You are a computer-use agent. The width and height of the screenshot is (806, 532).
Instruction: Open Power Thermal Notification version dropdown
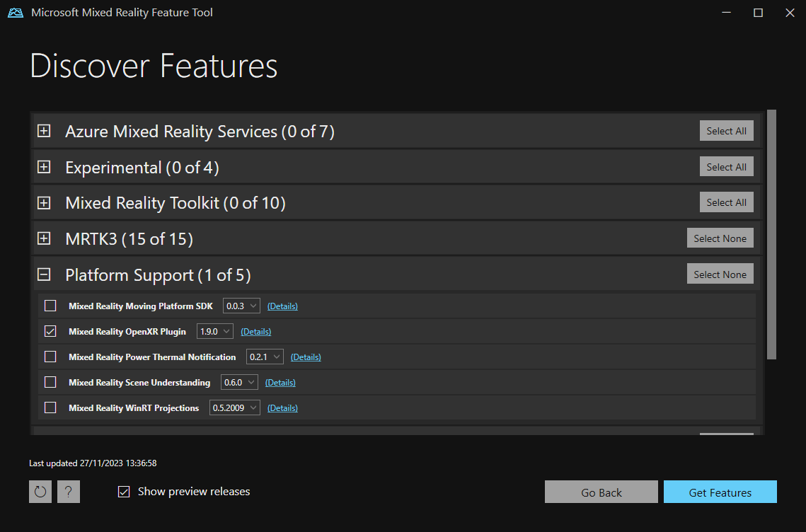coord(265,356)
